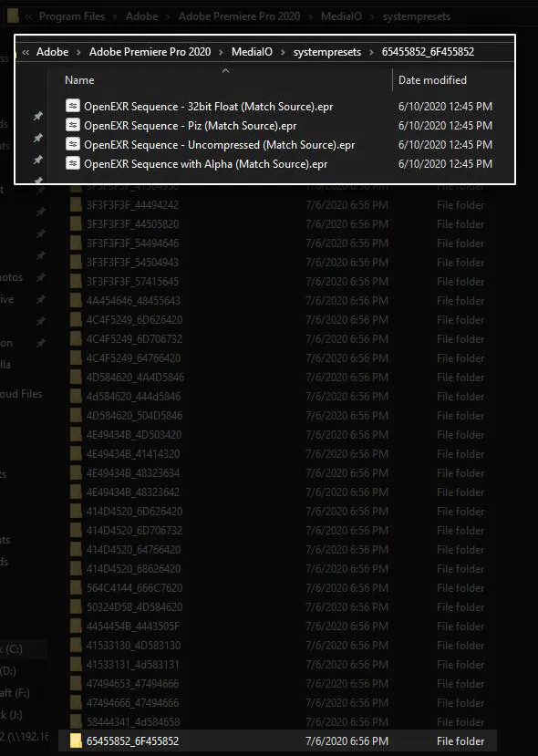
Task: Go to Program Files in the dimmed address bar
Action: pyautogui.click(x=72, y=16)
